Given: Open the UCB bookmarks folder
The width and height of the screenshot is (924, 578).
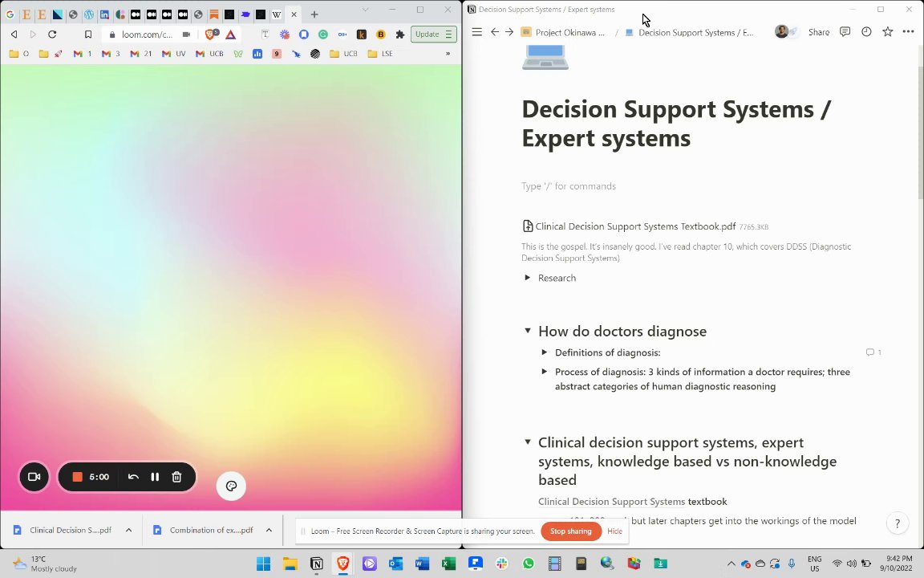Looking at the screenshot, I should point(343,54).
